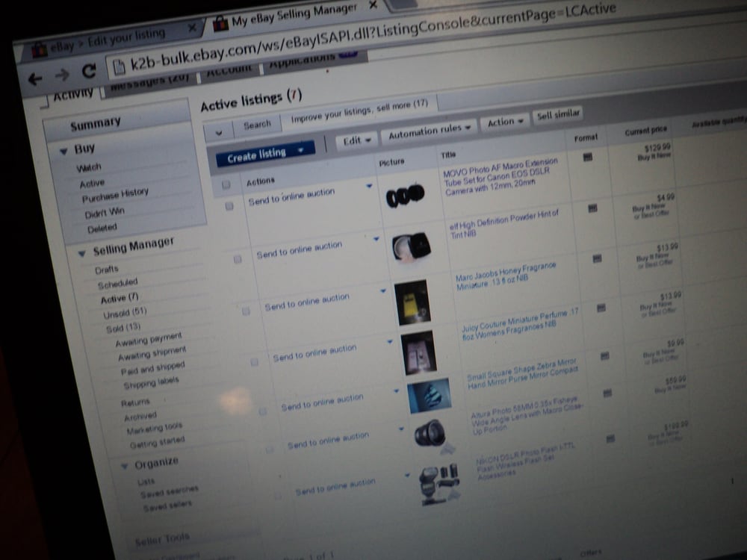Open the Account tab

click(x=229, y=70)
